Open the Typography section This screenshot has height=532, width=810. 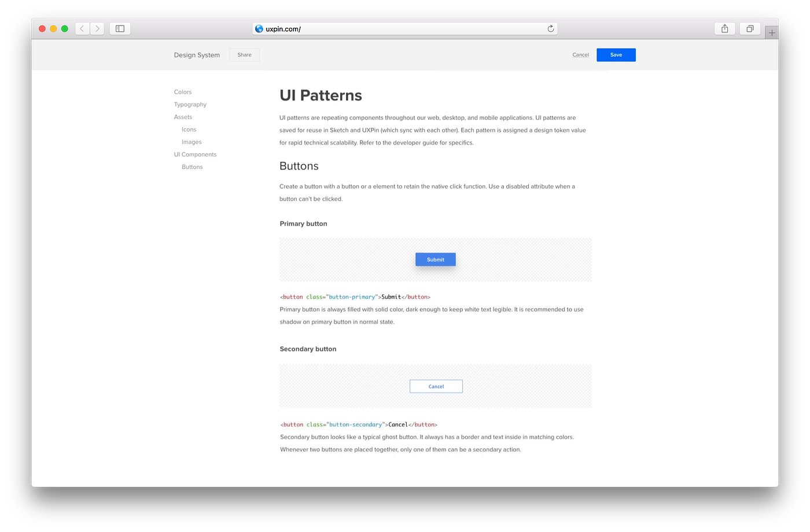click(x=190, y=104)
